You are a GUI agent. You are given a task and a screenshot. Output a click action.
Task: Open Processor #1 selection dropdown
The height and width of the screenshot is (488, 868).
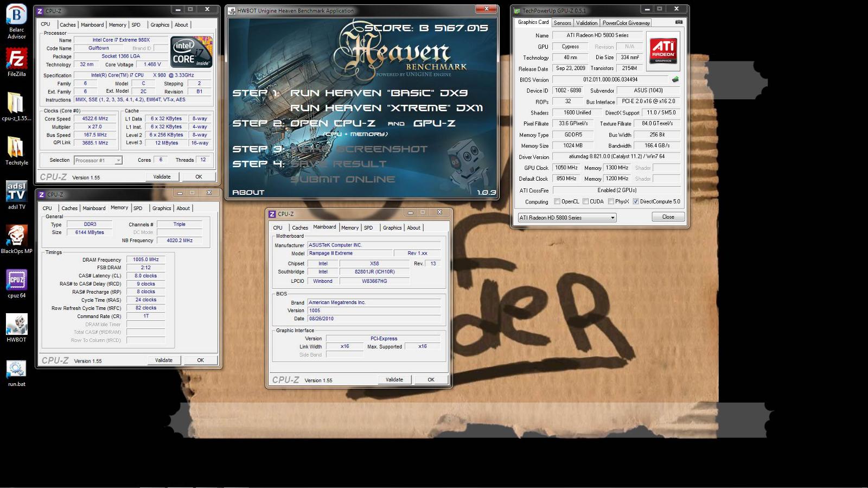98,160
